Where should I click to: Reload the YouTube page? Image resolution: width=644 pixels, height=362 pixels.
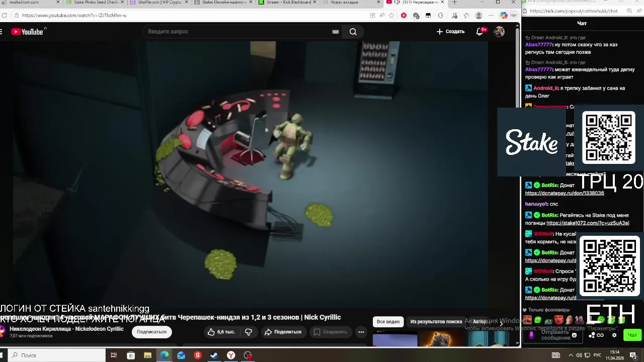click(5, 16)
